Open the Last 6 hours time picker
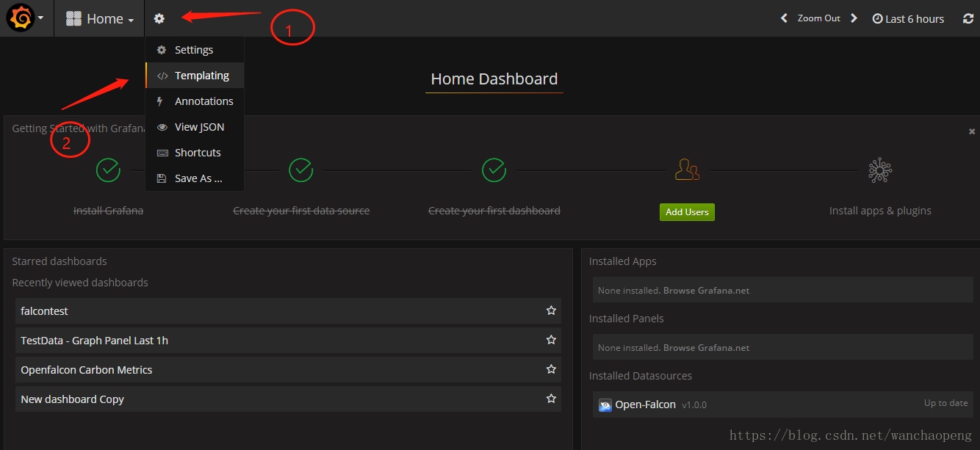The image size is (980, 450). pyautogui.click(x=908, y=19)
